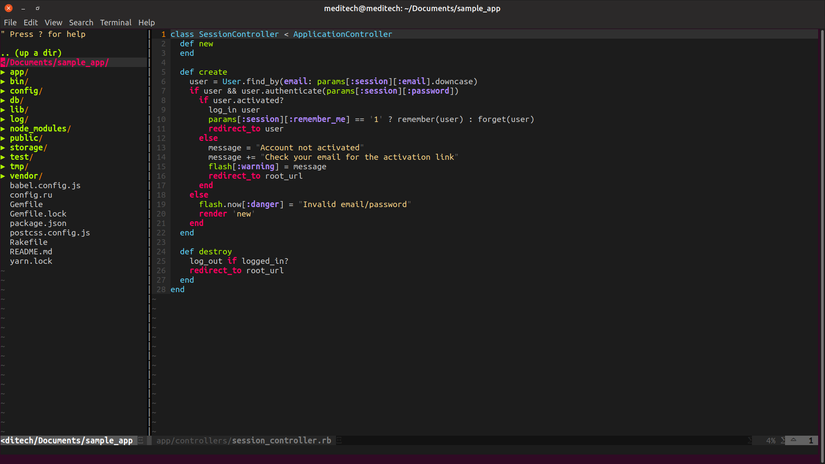Select README.md in the sidebar
This screenshot has width=825, height=464.
click(x=31, y=252)
